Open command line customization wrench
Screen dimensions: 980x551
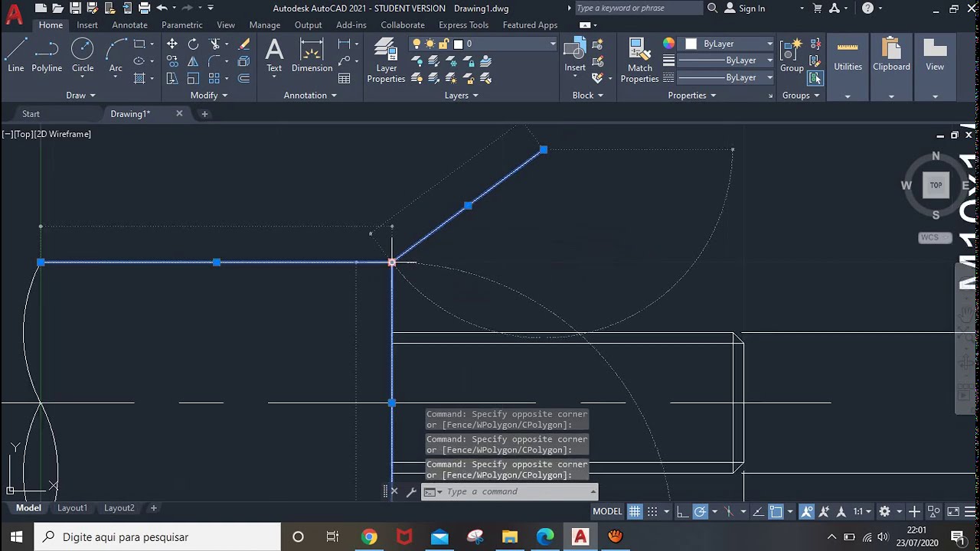pyautogui.click(x=410, y=492)
